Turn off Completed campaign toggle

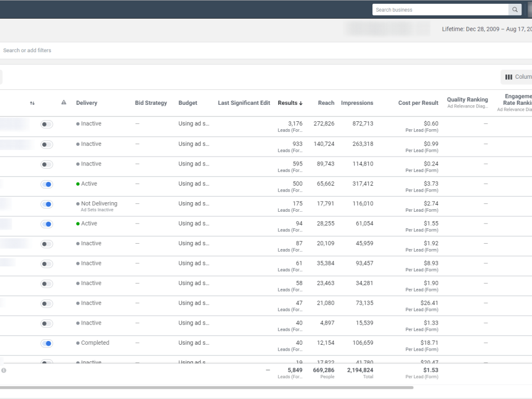point(47,343)
